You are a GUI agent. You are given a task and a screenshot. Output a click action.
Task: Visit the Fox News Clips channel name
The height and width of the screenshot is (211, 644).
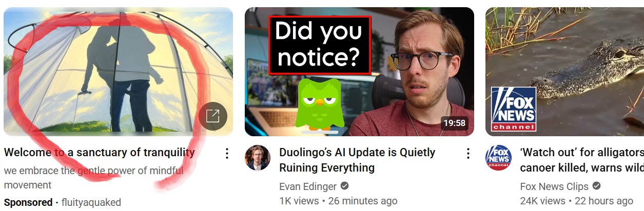click(554, 186)
